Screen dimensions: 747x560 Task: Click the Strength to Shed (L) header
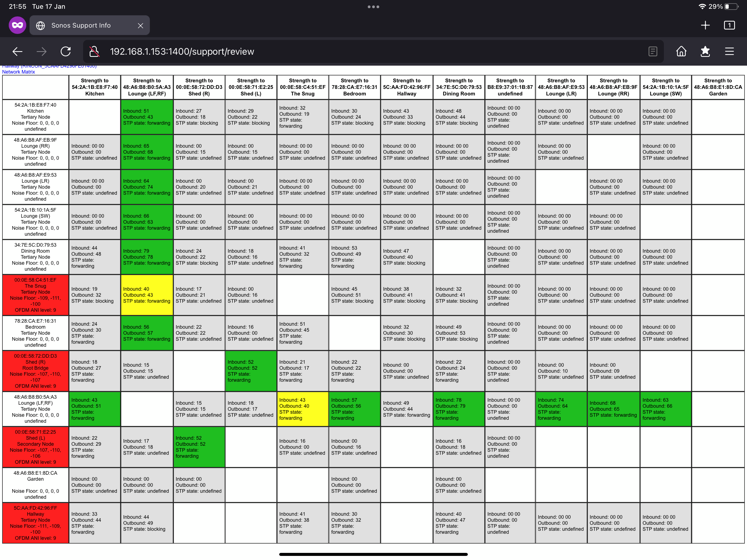[x=251, y=87]
